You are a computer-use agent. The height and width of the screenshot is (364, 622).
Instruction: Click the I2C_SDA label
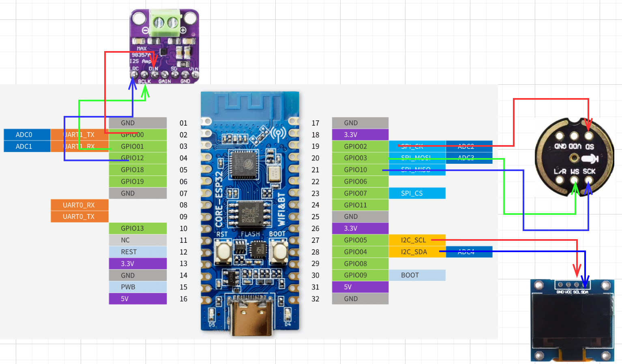point(417,252)
